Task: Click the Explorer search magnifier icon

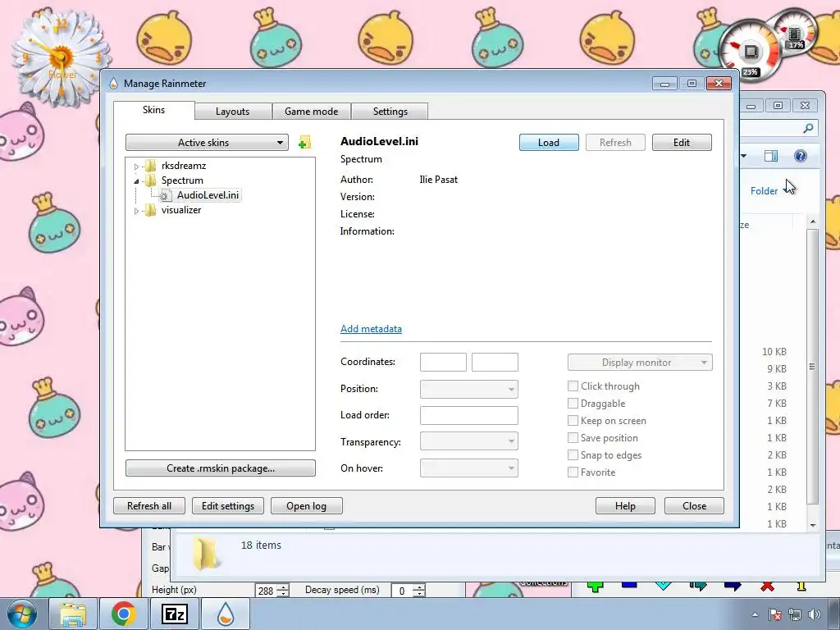Action: click(808, 127)
